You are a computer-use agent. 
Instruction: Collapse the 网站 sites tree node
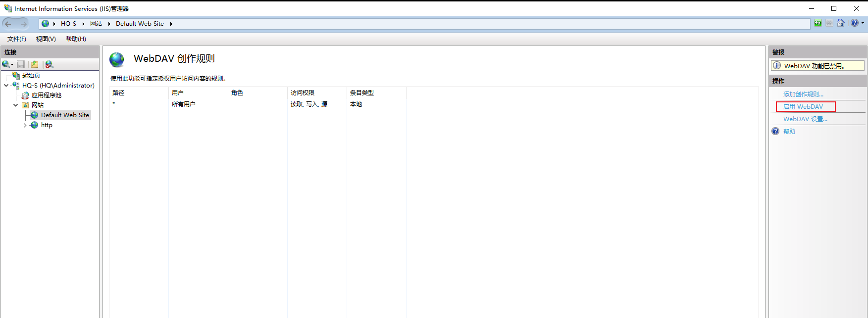[16, 105]
